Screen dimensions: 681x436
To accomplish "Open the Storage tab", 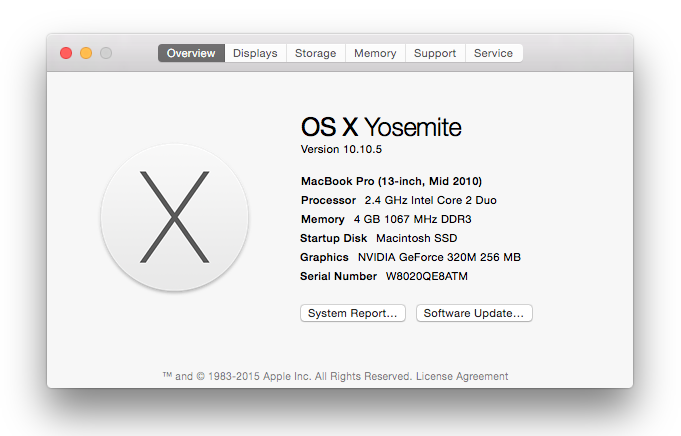I will 316,53.
